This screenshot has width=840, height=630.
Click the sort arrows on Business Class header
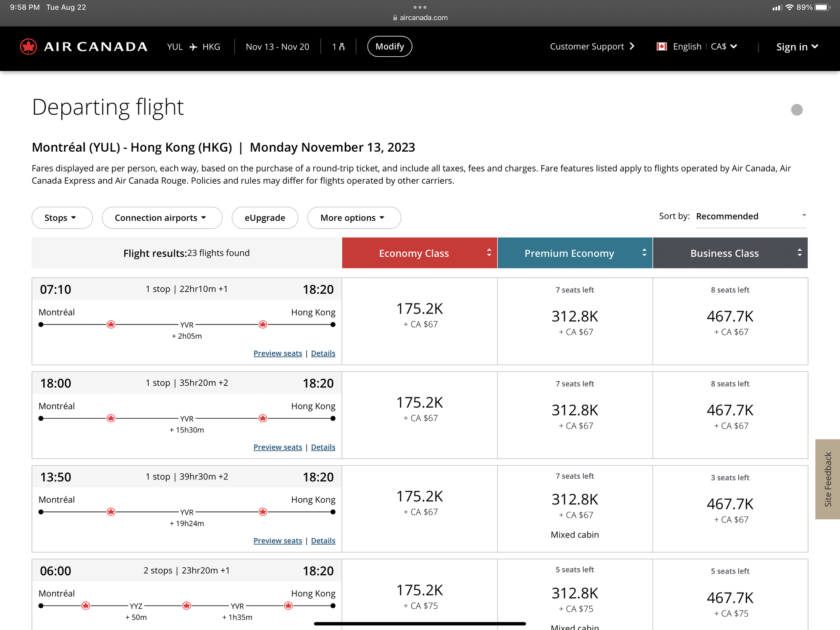(799, 253)
